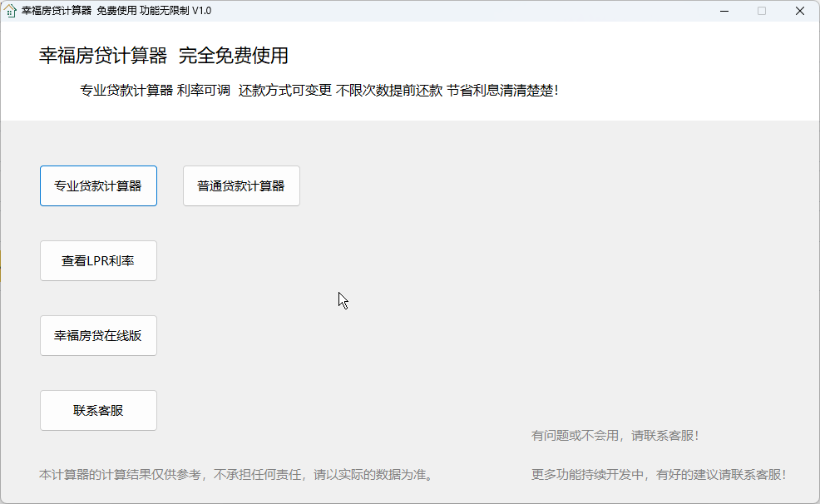Screen dimensions: 820x504
Task: Click the house app icon in title bar
Action: pos(10,11)
